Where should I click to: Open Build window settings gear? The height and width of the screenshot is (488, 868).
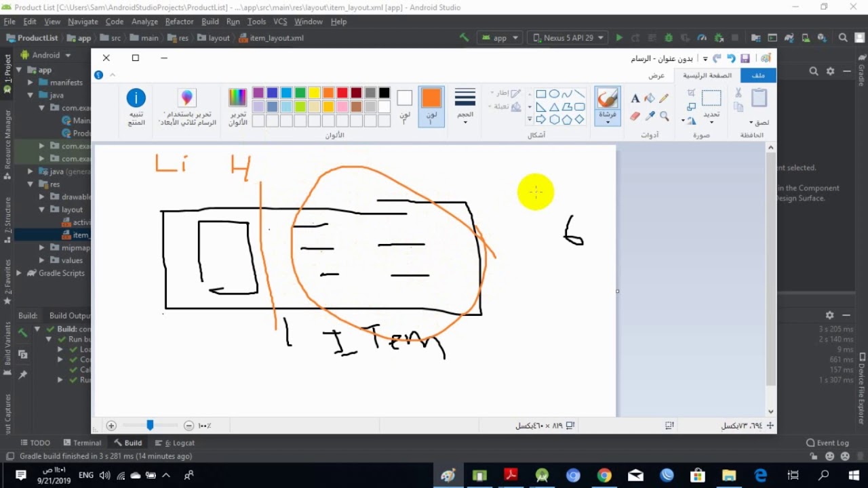tap(829, 315)
